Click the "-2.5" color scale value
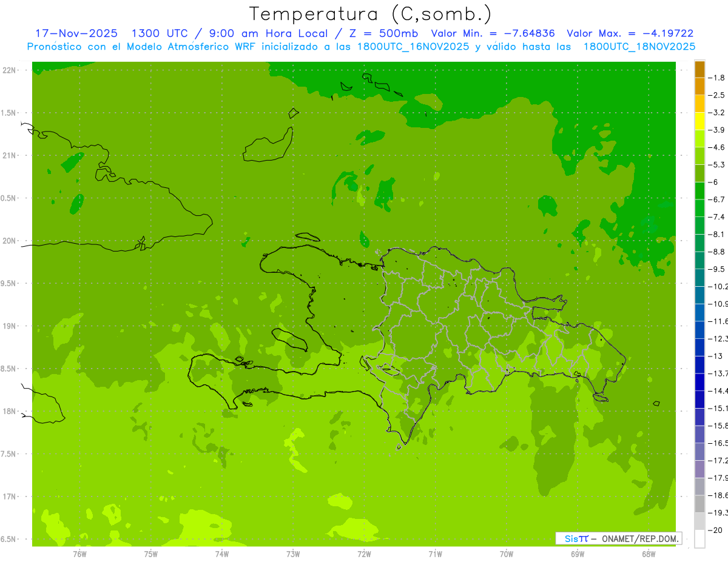Viewport: 728px width, 562px height. click(x=717, y=95)
